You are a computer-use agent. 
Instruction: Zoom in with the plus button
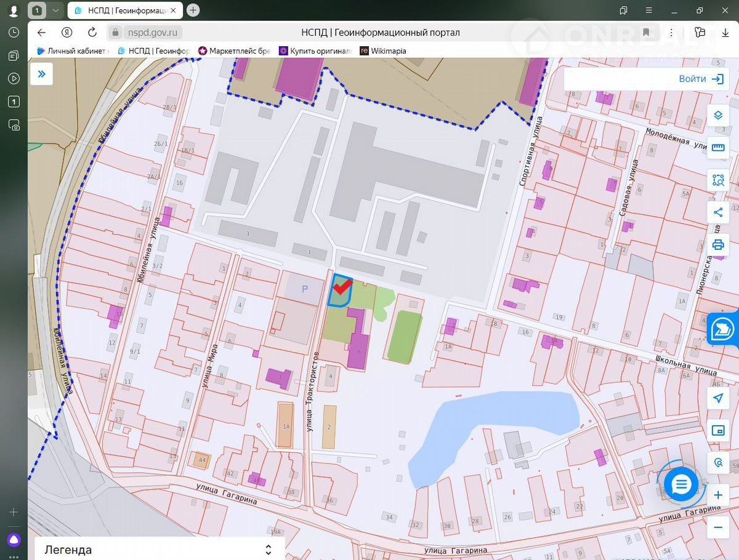(717, 495)
